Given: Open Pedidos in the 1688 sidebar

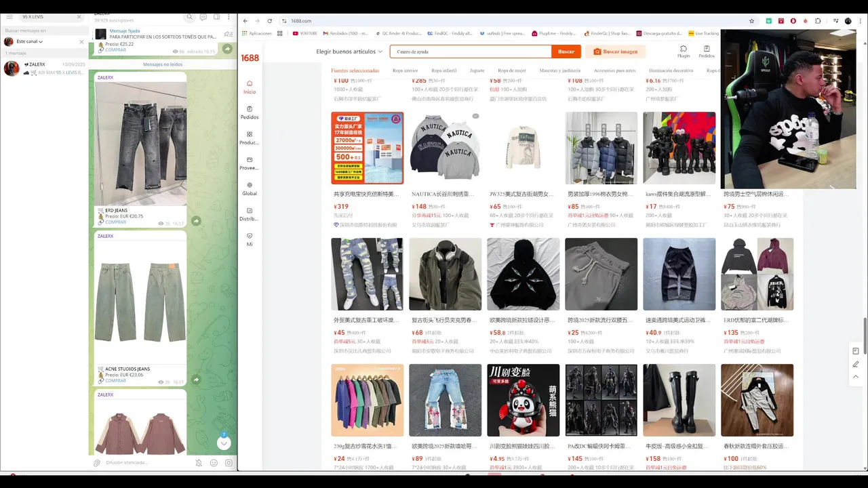Looking at the screenshot, I should [x=250, y=113].
